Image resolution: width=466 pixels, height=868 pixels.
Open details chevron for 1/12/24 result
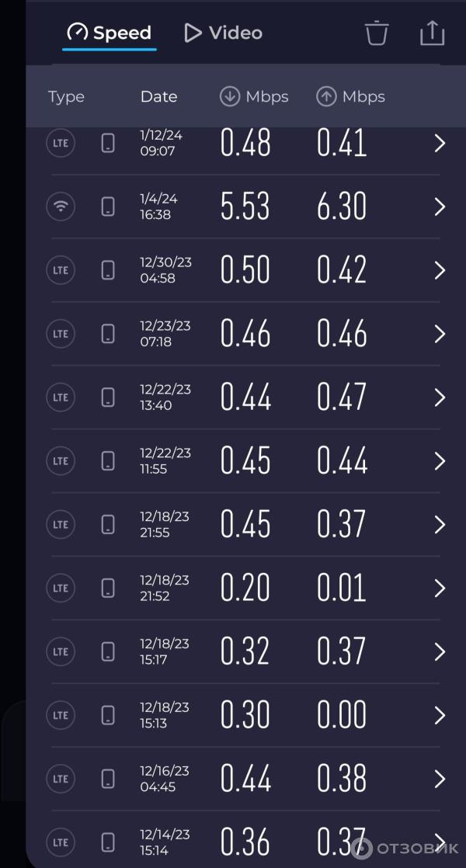point(440,144)
